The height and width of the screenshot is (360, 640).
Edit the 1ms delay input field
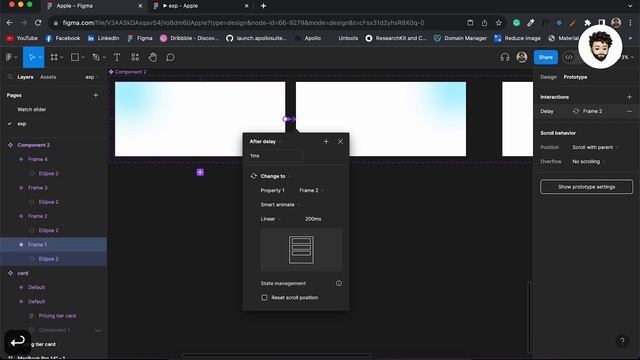click(x=276, y=156)
